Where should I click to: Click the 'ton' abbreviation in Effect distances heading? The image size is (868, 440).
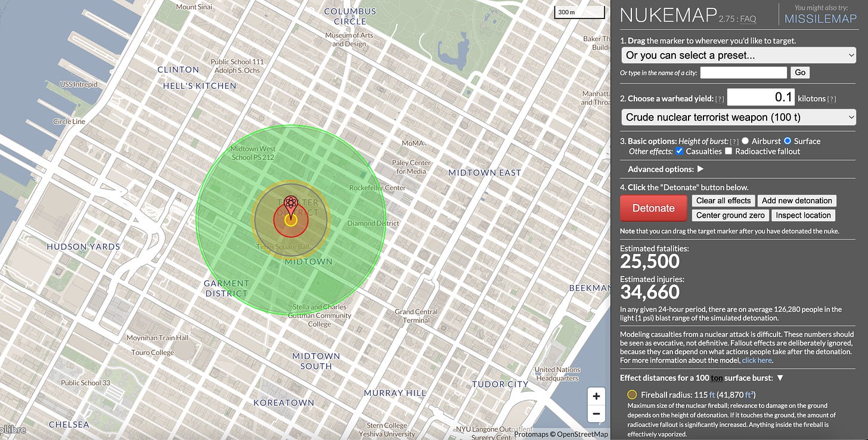(x=717, y=377)
